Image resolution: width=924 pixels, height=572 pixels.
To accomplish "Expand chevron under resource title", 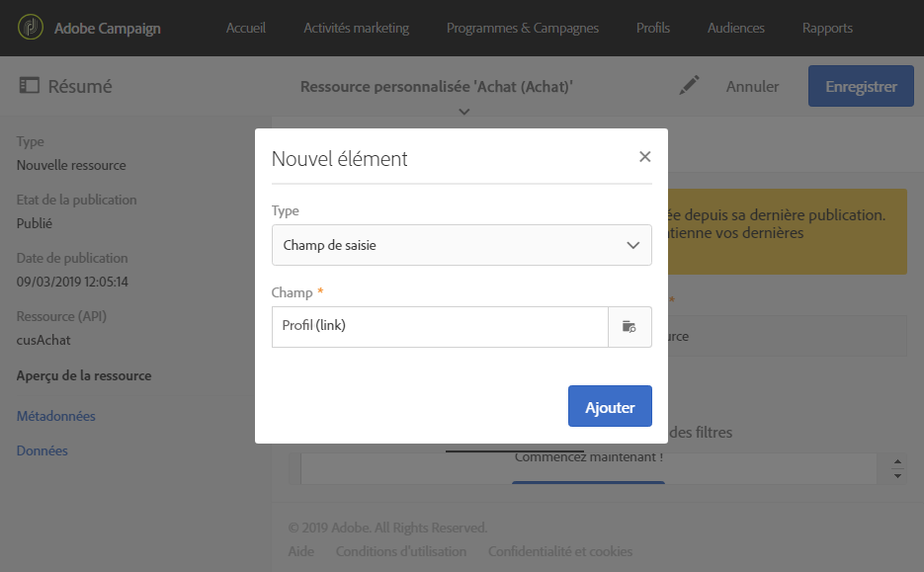I will click(464, 112).
